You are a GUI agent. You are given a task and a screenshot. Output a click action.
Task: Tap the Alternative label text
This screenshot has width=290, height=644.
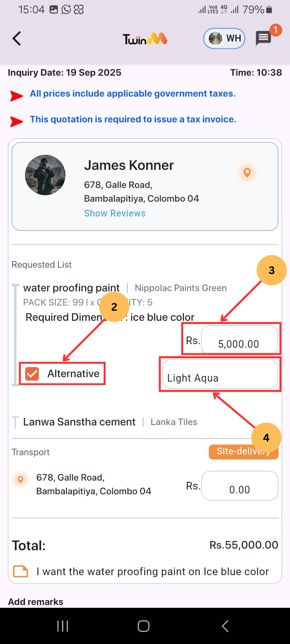point(73,374)
